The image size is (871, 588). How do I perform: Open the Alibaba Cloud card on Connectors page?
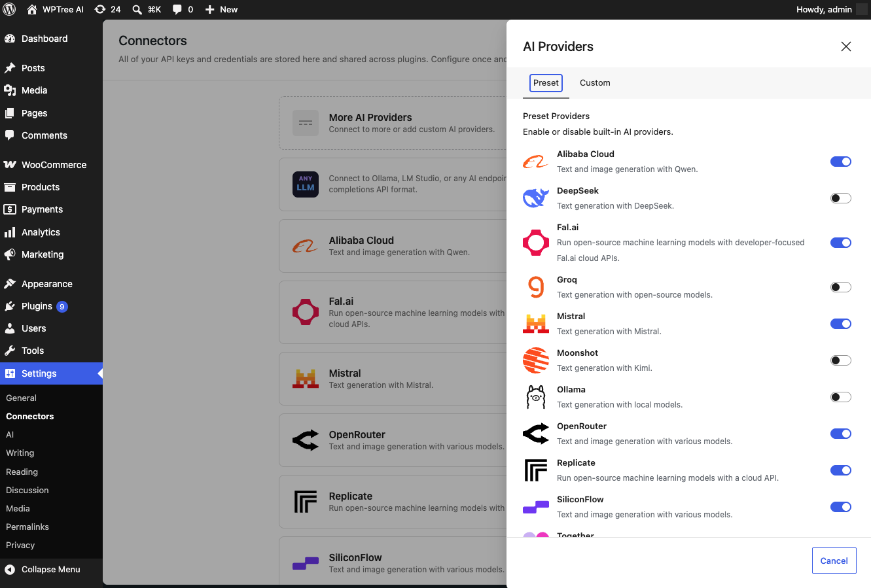(x=393, y=246)
